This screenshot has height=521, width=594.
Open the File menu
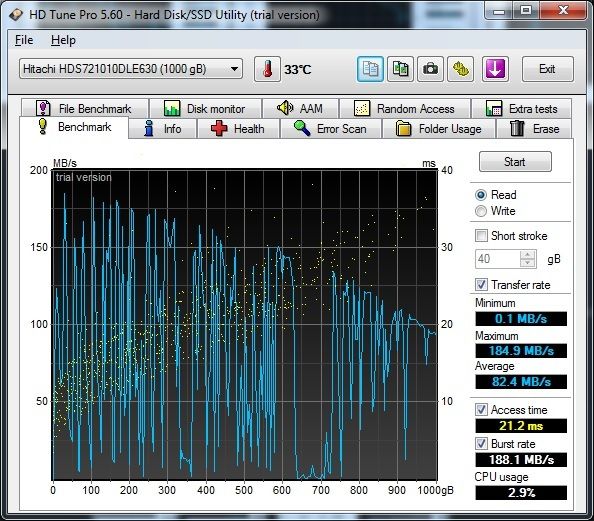[x=24, y=40]
